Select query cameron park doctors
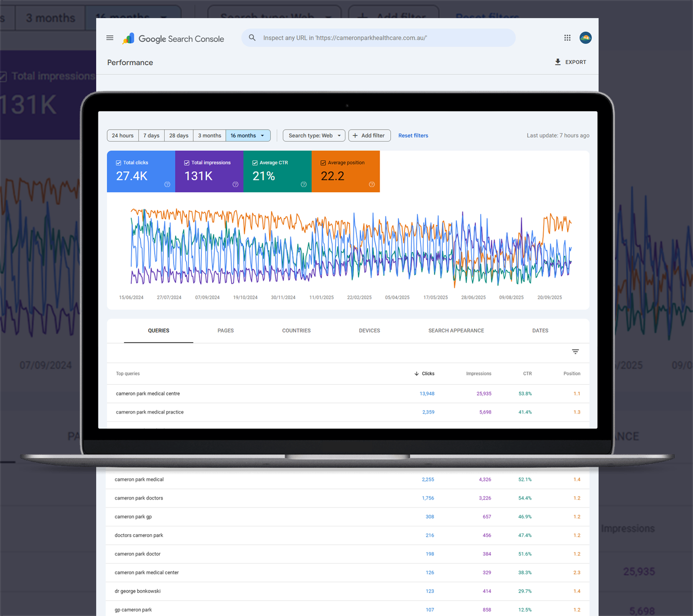 tap(139, 498)
